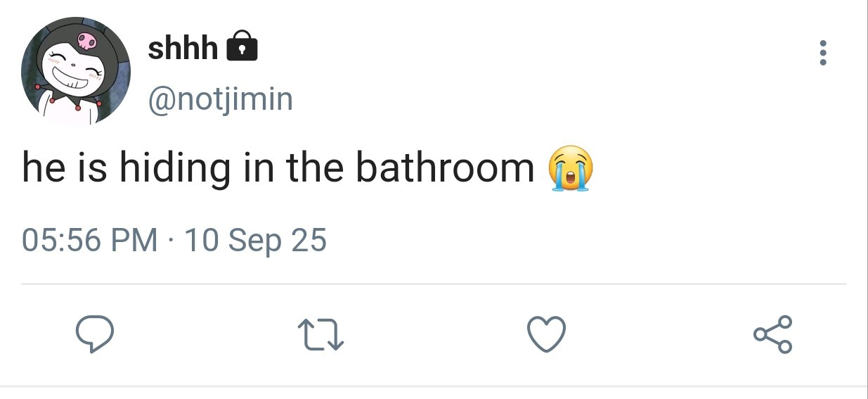This screenshot has width=868, height=399.
Task: Click the word hiding in the tweet
Action: point(174,169)
